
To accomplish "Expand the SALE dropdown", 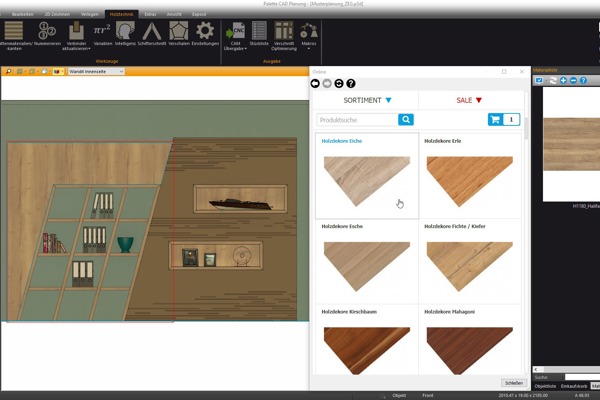I will pos(469,100).
